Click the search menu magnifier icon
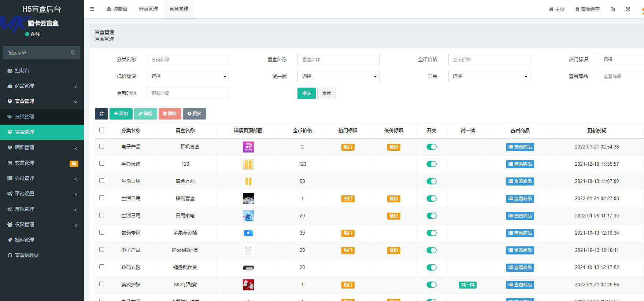 coord(73,52)
